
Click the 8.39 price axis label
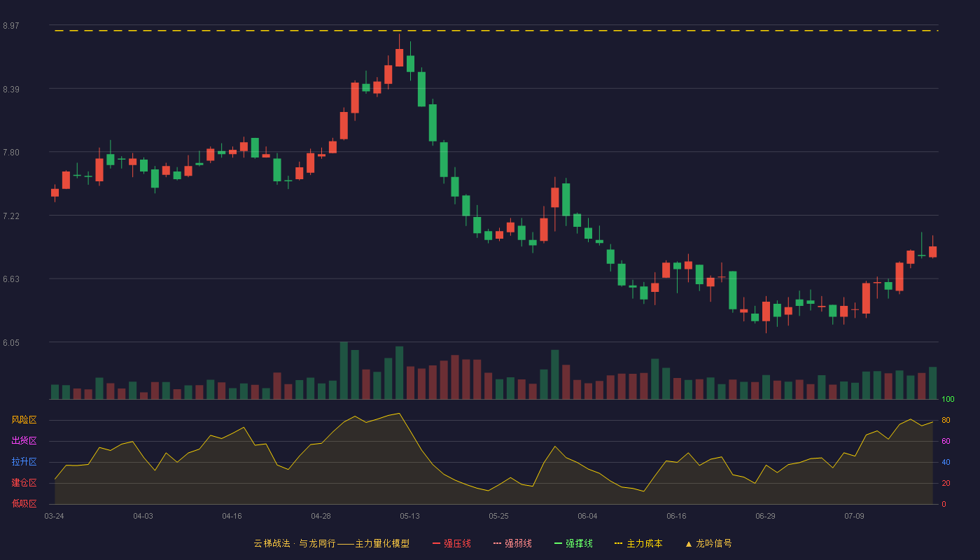10,90
